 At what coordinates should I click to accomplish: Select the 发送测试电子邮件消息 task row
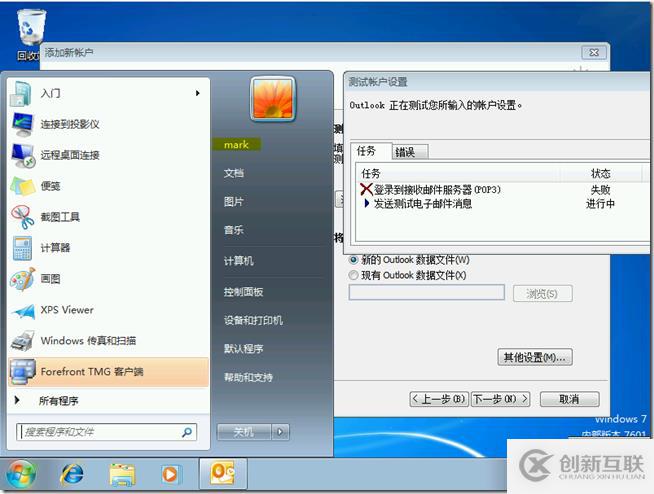tap(502, 204)
